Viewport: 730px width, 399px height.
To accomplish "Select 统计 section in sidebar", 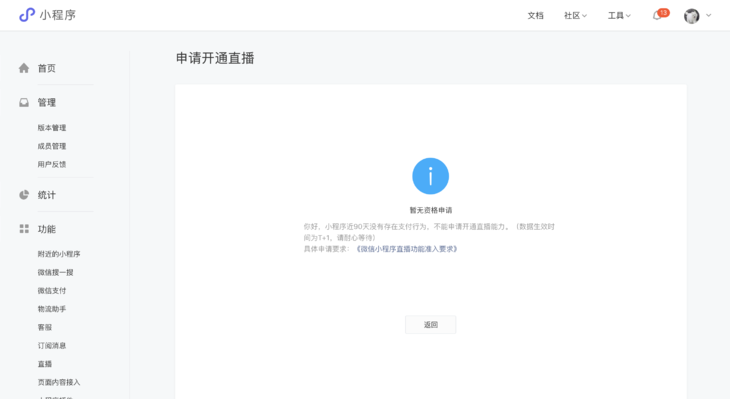I will pyautogui.click(x=47, y=195).
